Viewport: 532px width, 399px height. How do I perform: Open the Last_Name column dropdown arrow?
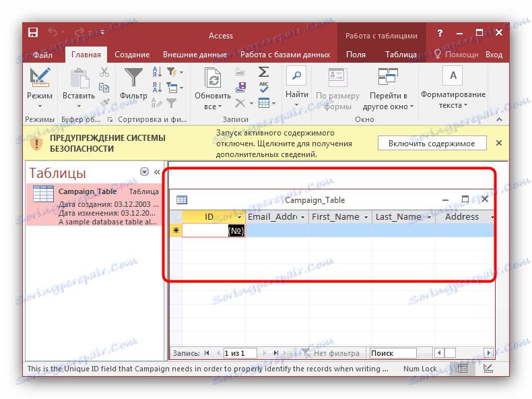tap(429, 217)
